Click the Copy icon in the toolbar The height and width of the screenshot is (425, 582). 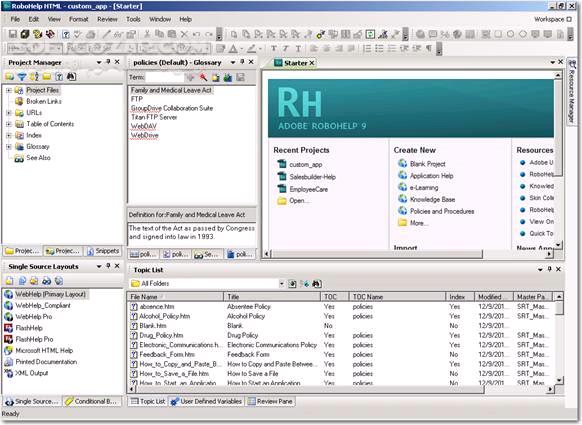point(159,34)
